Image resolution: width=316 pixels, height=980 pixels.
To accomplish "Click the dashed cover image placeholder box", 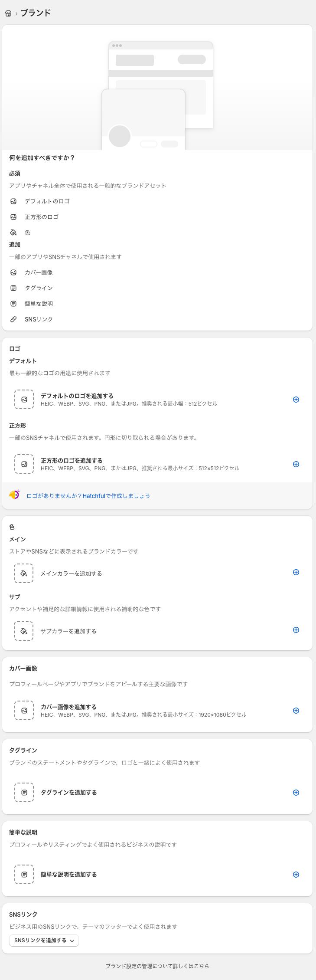I will [24, 711].
